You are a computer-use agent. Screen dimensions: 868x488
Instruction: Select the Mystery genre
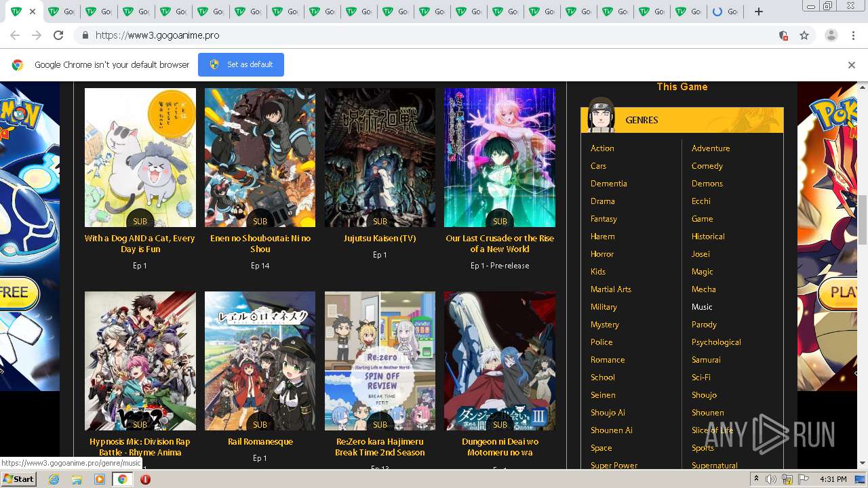pos(605,325)
